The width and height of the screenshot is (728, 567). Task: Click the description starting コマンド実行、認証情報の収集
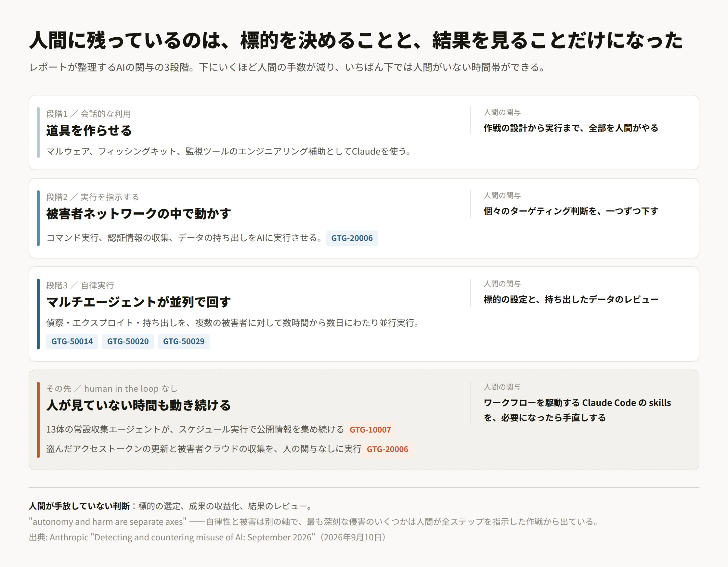[184, 238]
